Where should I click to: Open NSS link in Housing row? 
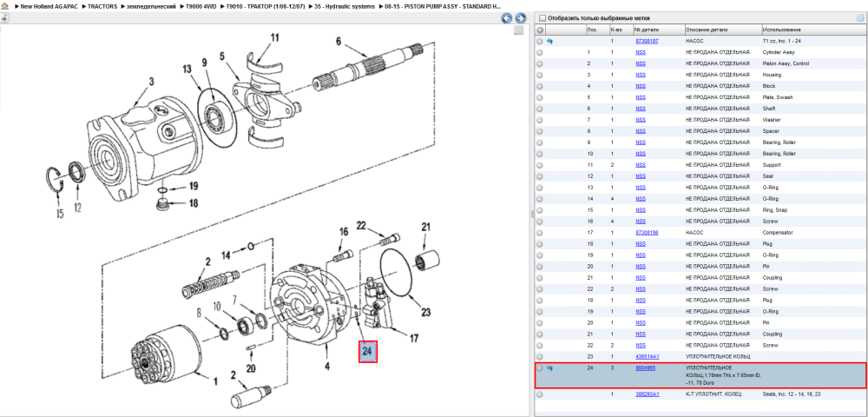tap(640, 75)
